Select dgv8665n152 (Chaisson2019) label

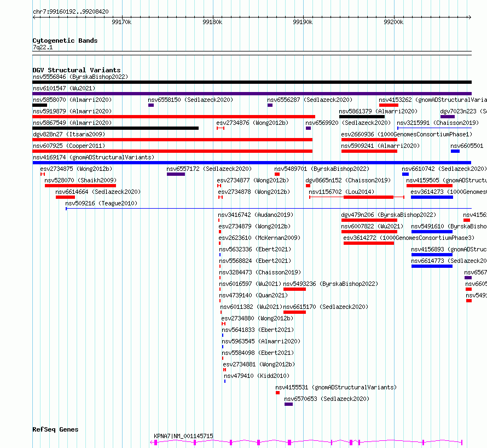348,180
